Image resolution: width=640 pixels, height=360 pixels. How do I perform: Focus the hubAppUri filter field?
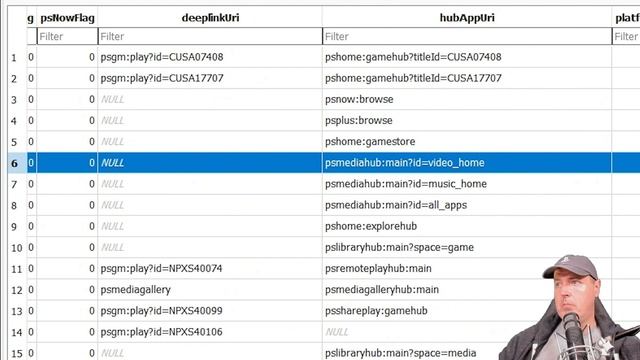click(x=467, y=36)
